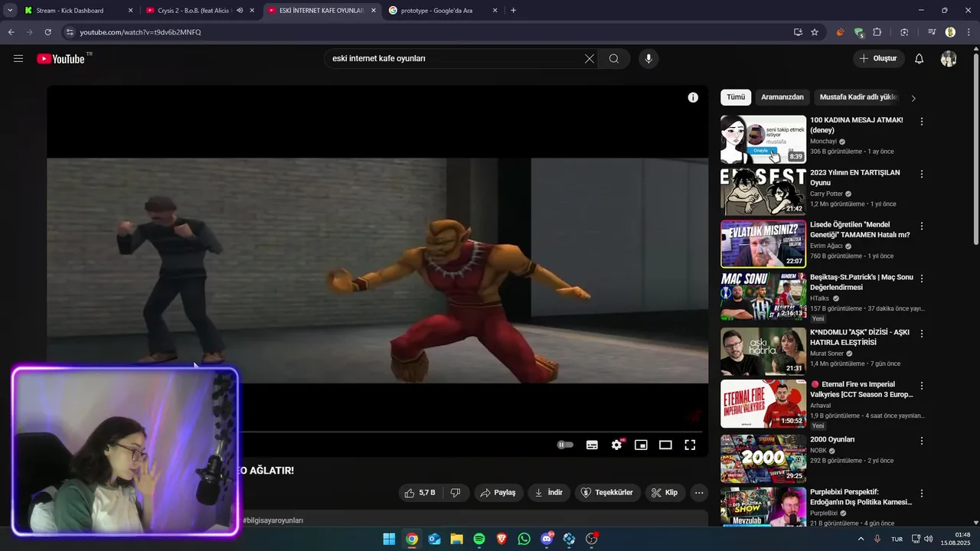Clear the search box with the X
The image size is (980, 551).
pos(590,59)
